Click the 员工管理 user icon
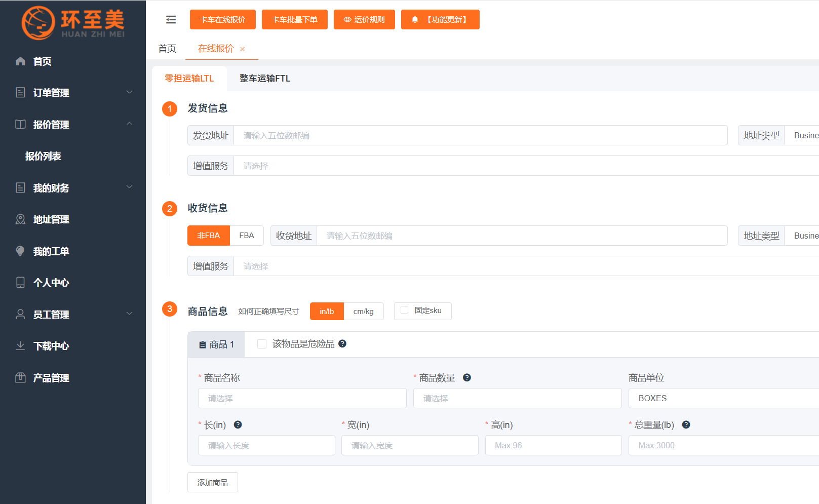The height and width of the screenshot is (504, 819). click(x=20, y=315)
